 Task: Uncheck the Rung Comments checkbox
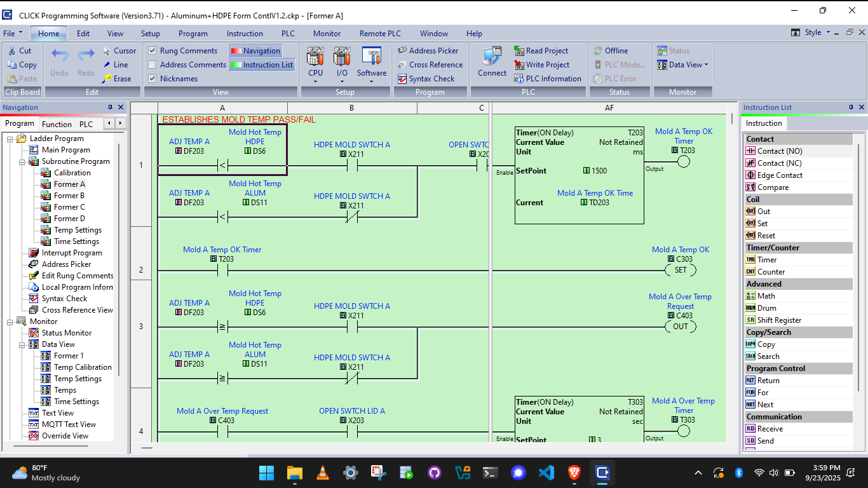tap(152, 50)
